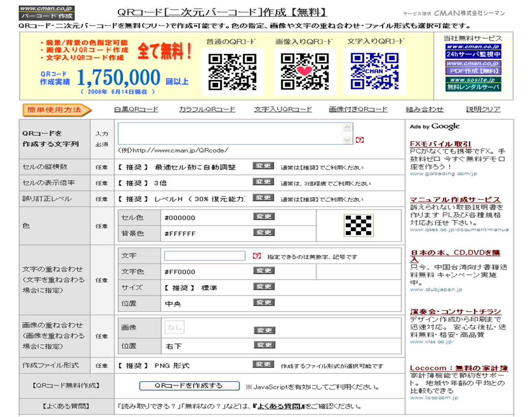Open the 文字入りQRコード tab
The width and height of the screenshot is (532, 417).
tap(283, 109)
